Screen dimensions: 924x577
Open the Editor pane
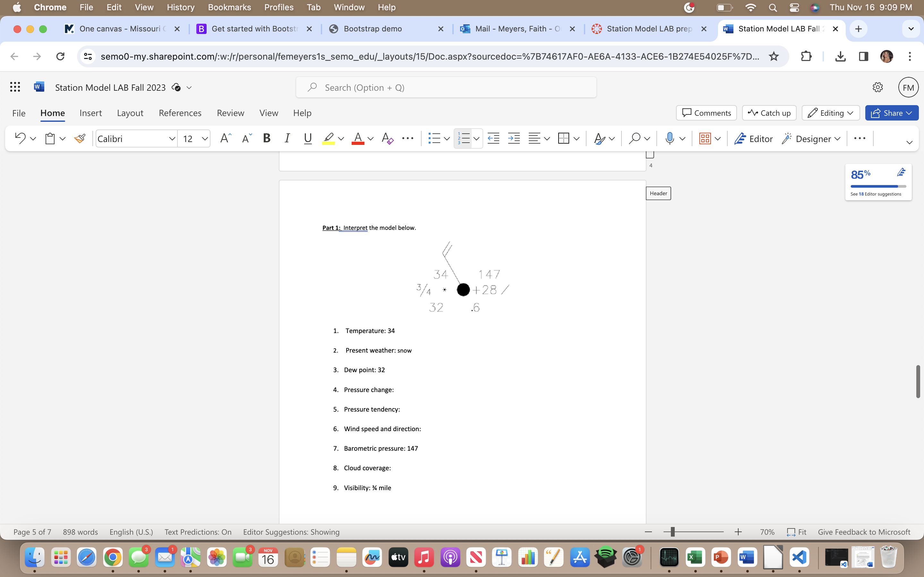pos(753,138)
